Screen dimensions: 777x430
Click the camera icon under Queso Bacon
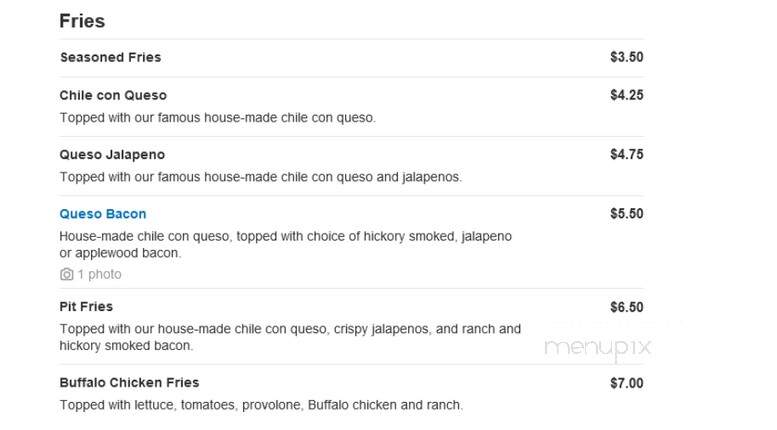point(66,274)
